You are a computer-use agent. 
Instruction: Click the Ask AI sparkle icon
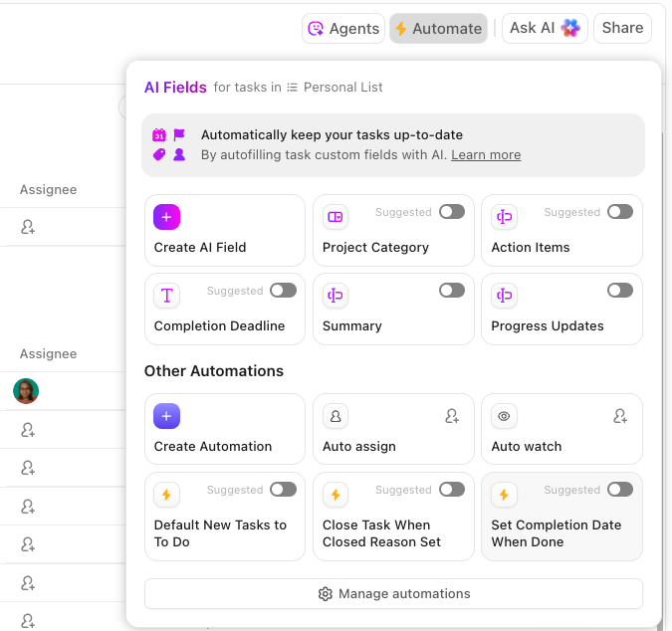point(570,28)
